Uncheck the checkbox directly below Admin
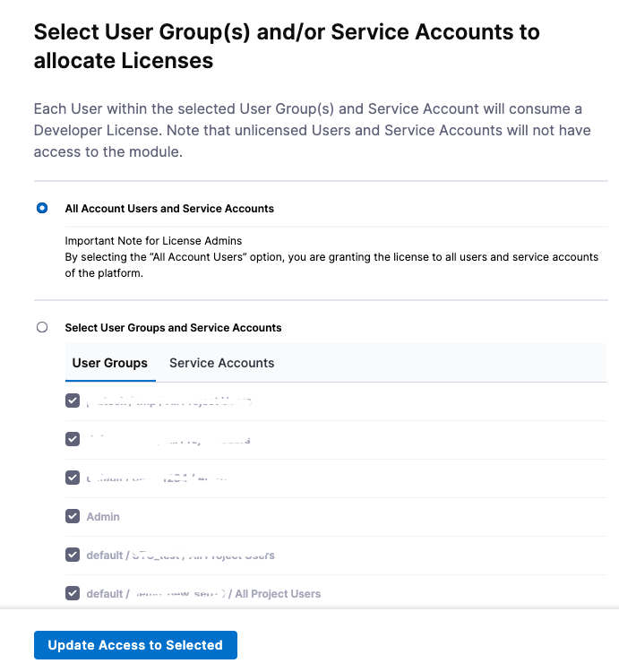The image size is (619, 672). click(73, 555)
